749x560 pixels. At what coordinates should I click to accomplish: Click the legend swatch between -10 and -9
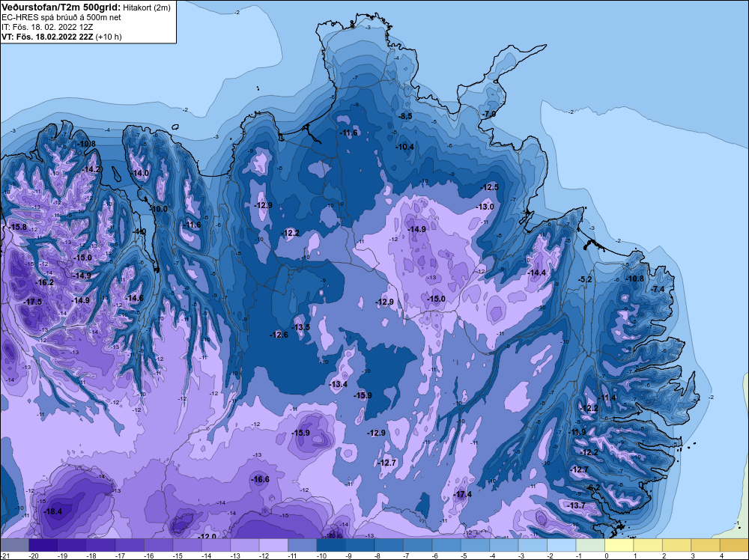(332, 545)
